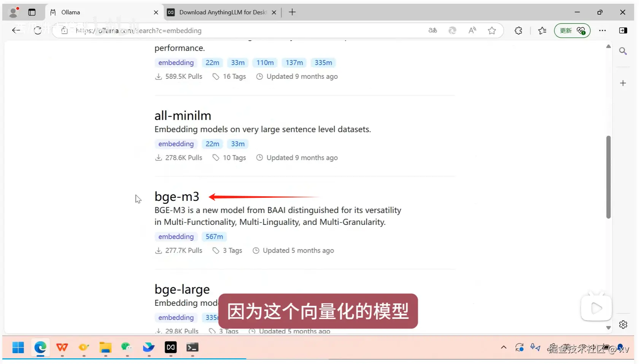Open the bge-large model page

pyautogui.click(x=182, y=289)
